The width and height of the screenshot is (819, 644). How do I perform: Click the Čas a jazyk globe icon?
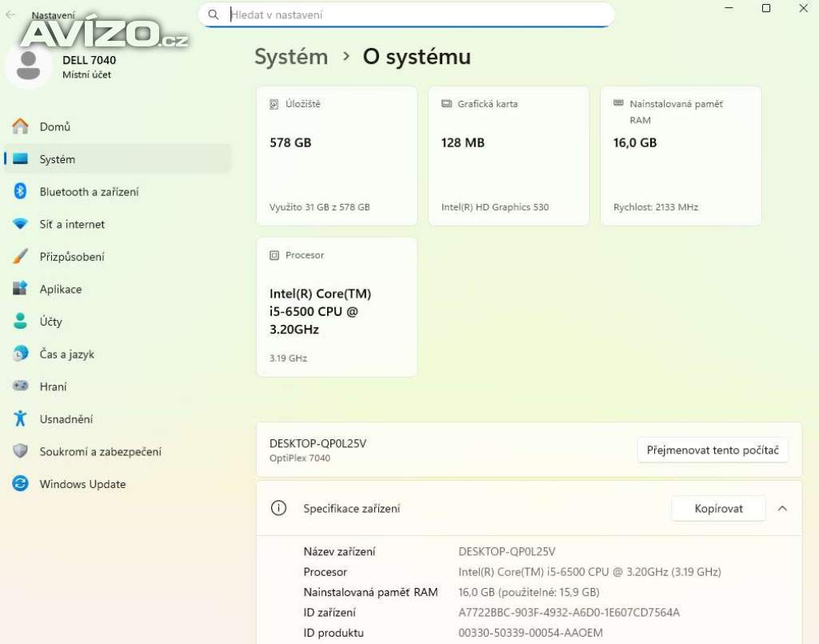point(21,354)
